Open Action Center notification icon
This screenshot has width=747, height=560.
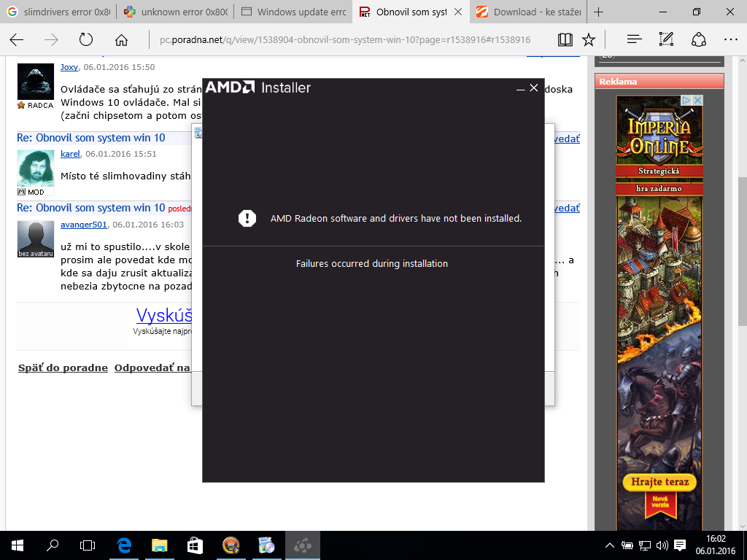[680, 545]
